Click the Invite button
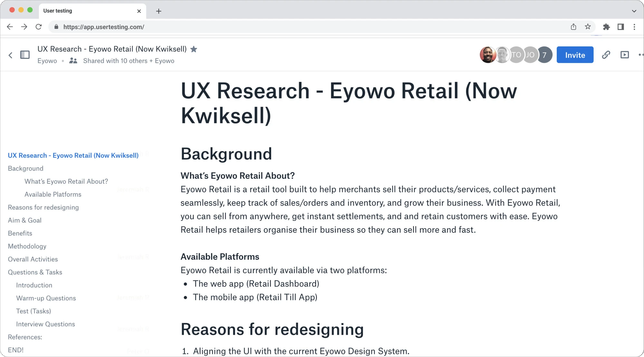Screen dimensions: 644x357 (575, 55)
